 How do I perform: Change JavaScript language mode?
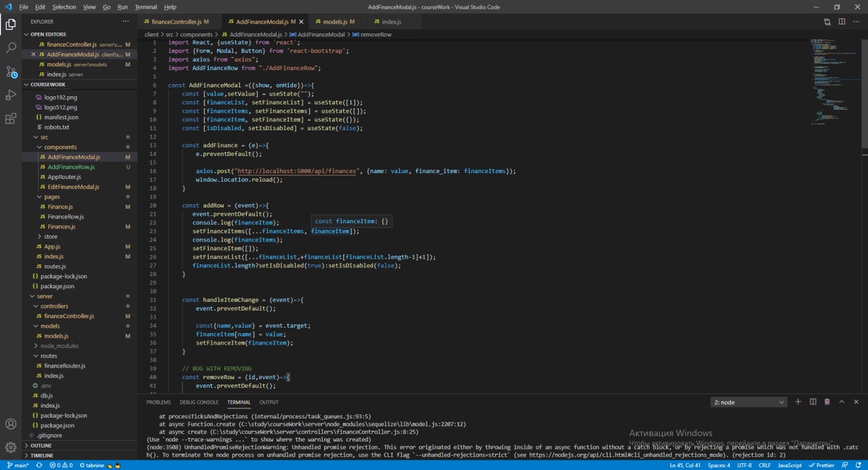click(789, 465)
